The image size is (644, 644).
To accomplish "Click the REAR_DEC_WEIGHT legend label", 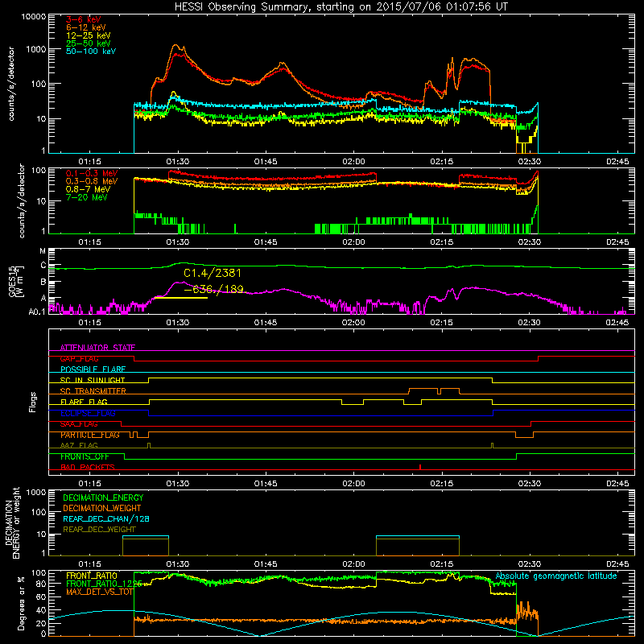I will point(99,530).
